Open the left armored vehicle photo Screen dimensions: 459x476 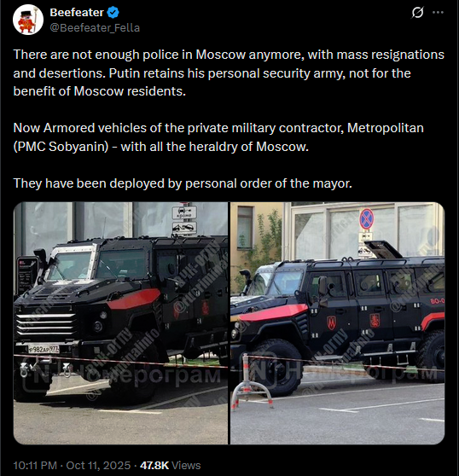[x=121, y=323]
